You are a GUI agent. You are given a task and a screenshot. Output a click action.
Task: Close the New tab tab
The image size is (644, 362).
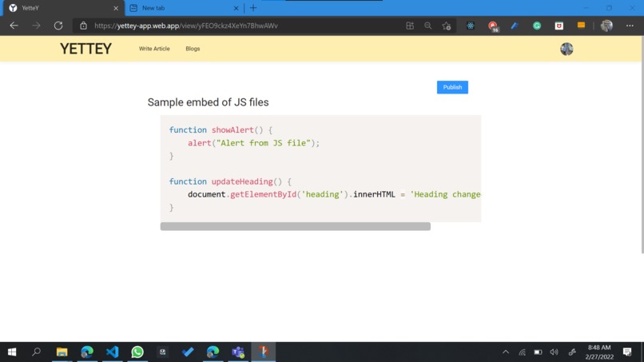237,8
